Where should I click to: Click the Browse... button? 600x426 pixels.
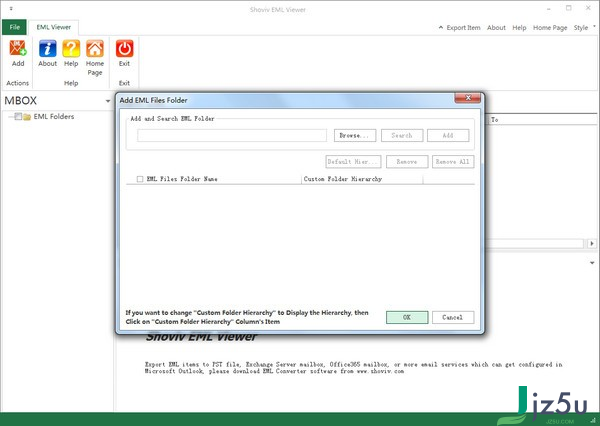click(355, 135)
